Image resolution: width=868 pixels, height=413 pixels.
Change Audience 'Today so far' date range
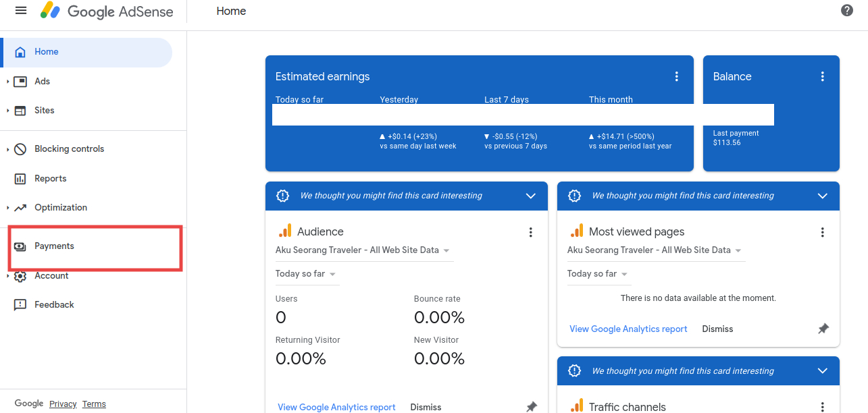tap(306, 274)
